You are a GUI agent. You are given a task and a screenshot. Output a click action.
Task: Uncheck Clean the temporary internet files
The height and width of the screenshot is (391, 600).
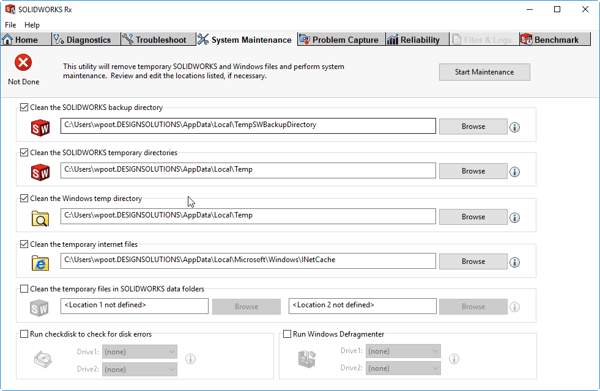(x=24, y=244)
